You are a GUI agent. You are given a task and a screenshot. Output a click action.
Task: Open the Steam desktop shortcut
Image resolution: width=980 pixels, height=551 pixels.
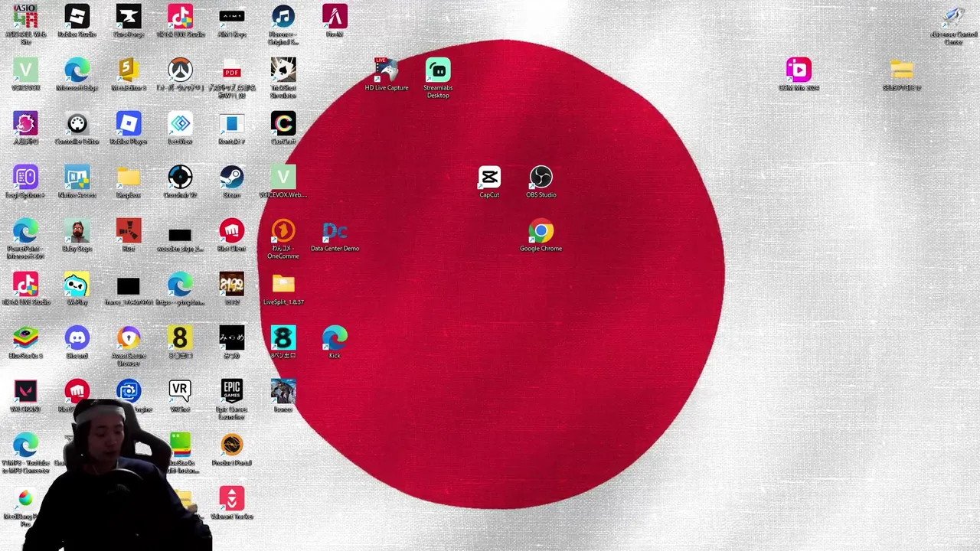232,178
